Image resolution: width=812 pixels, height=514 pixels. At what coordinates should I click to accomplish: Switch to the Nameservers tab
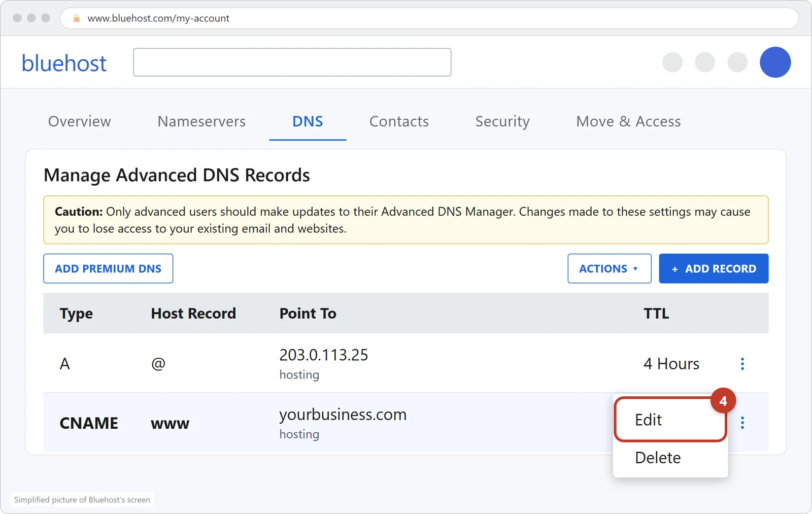pos(201,121)
